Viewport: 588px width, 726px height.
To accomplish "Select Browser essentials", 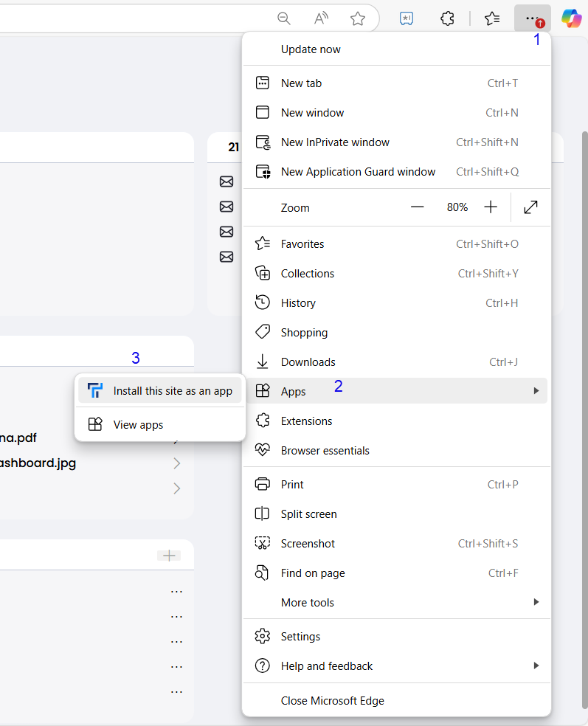I will [x=396, y=451].
